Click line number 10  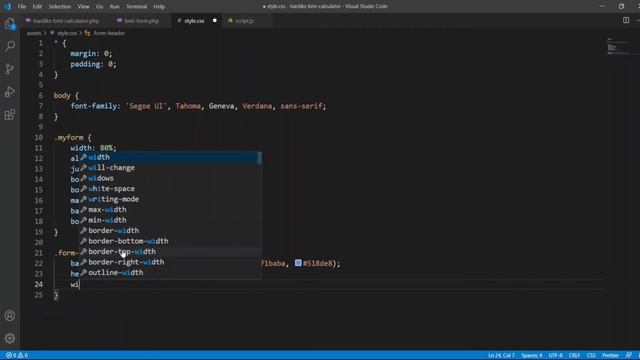[38, 138]
